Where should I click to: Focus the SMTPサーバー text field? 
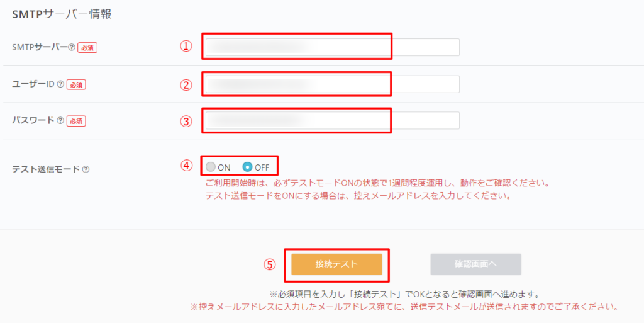click(331, 47)
